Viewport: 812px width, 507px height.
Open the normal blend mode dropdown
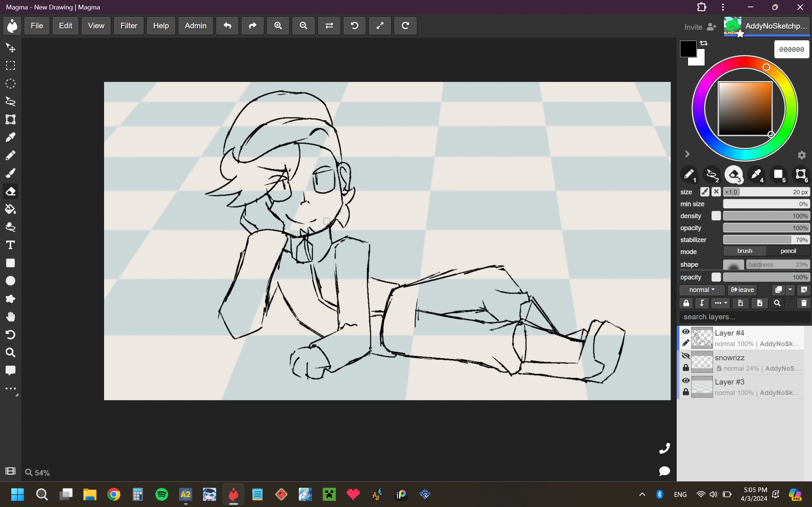pos(702,290)
